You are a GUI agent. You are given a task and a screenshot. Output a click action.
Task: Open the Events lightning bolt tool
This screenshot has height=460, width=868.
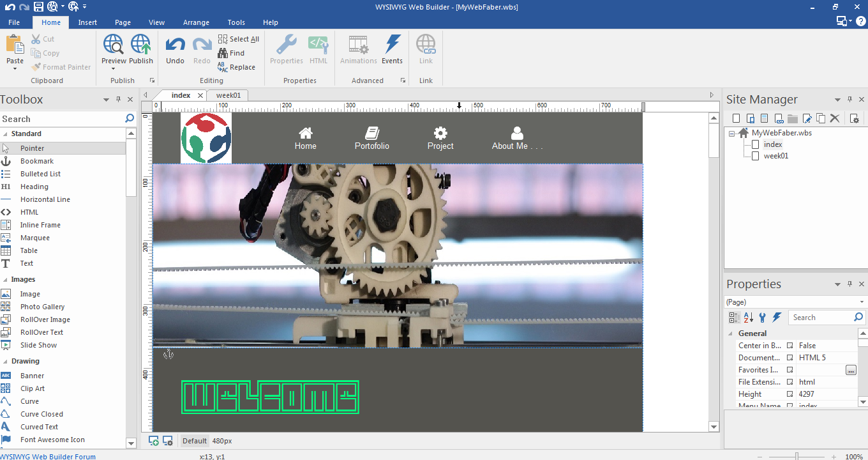(x=392, y=50)
